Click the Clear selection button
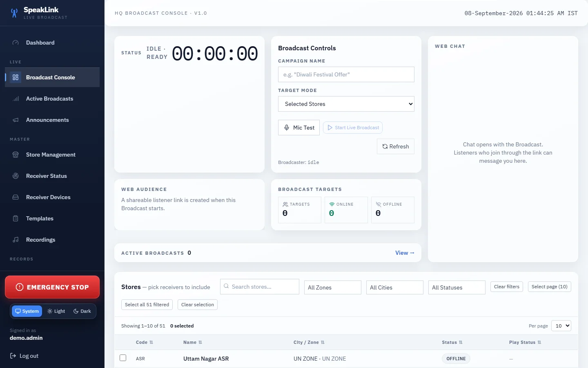The width and height of the screenshot is (588, 368). [x=198, y=305]
